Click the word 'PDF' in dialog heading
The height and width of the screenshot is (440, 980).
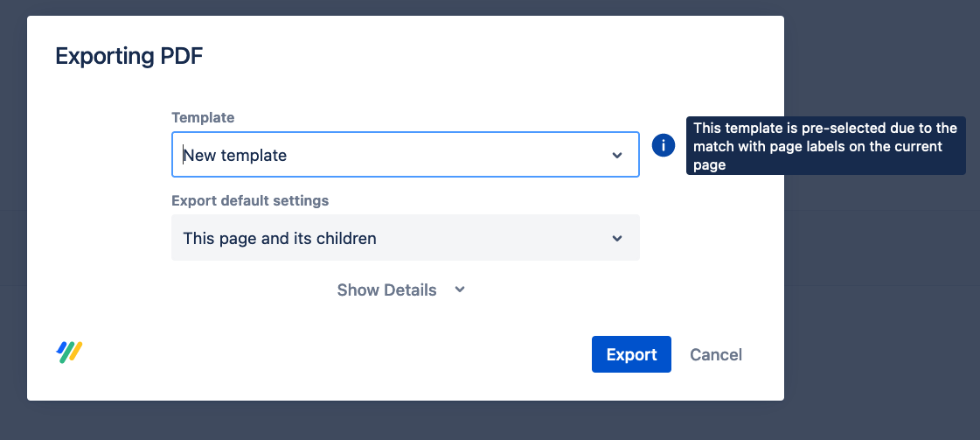(183, 57)
